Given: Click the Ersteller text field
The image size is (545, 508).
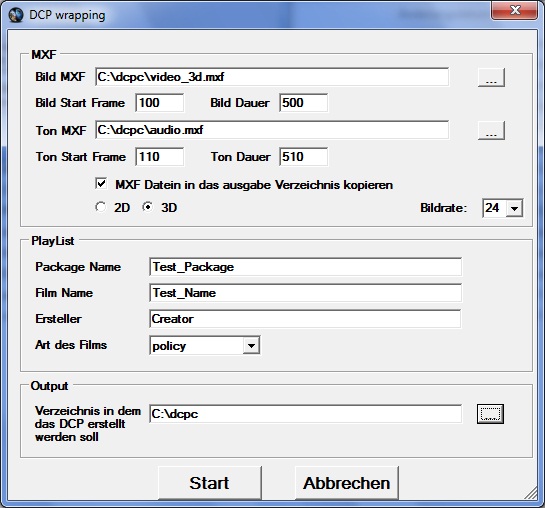Looking at the screenshot, I should pyautogui.click(x=306, y=319).
